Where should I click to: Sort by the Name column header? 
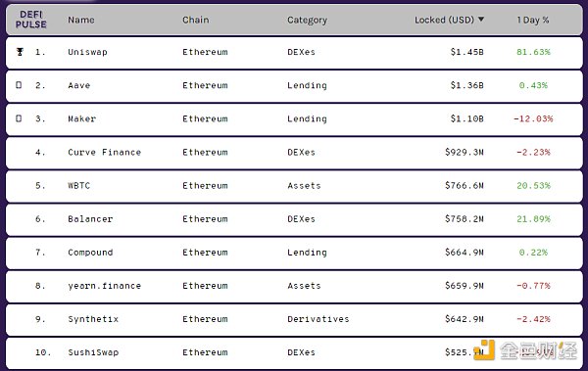point(81,20)
